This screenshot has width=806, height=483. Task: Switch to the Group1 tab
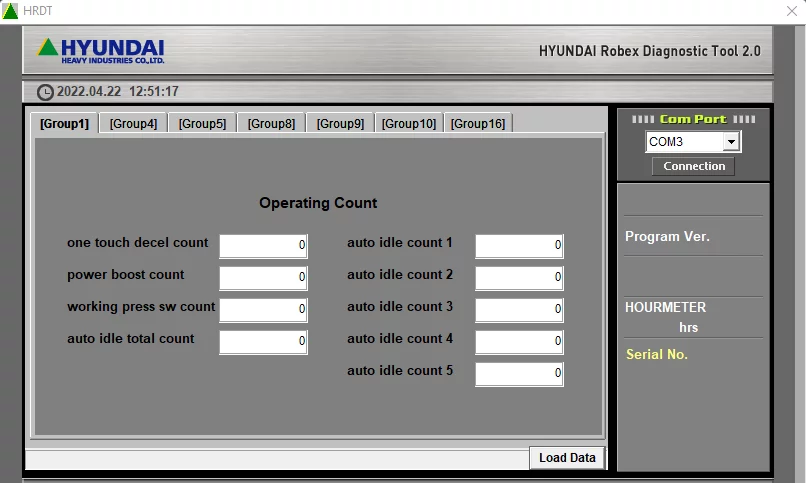point(65,124)
